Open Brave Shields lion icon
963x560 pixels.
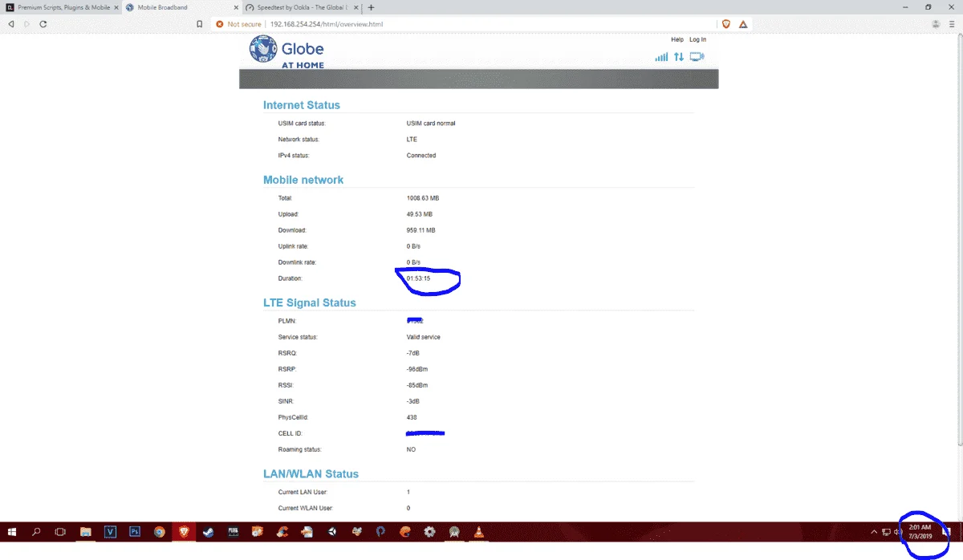pyautogui.click(x=726, y=24)
